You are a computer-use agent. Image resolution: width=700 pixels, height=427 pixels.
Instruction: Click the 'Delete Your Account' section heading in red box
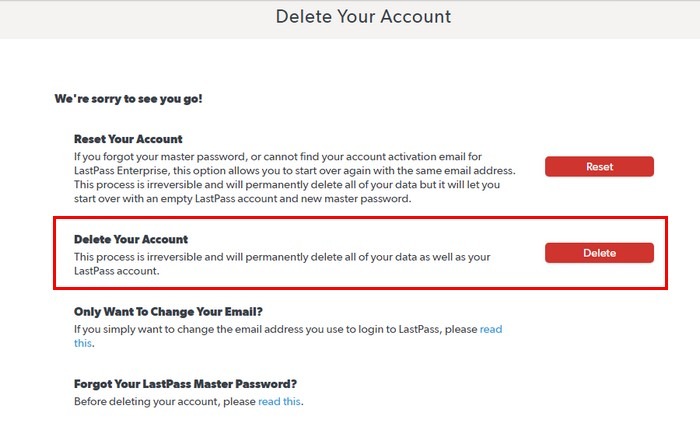coord(131,240)
